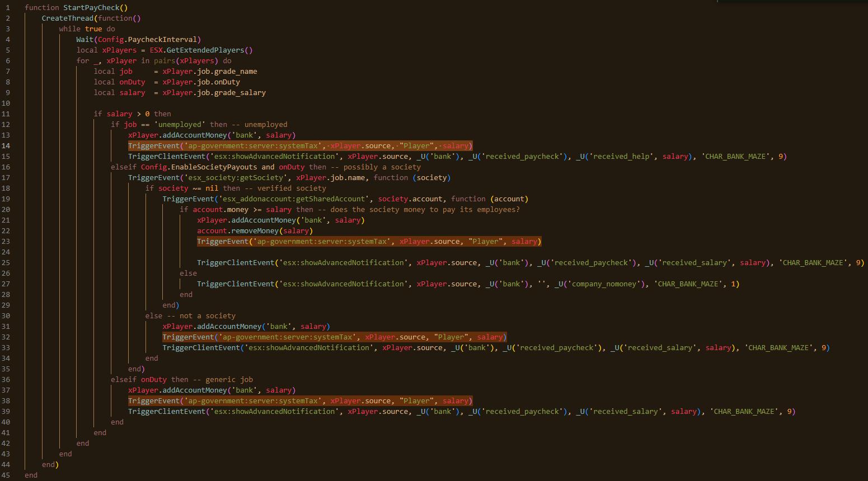Image resolution: width=868 pixels, height=481 pixels.
Task: Click the '-- generic job' comment
Action: [223, 380]
